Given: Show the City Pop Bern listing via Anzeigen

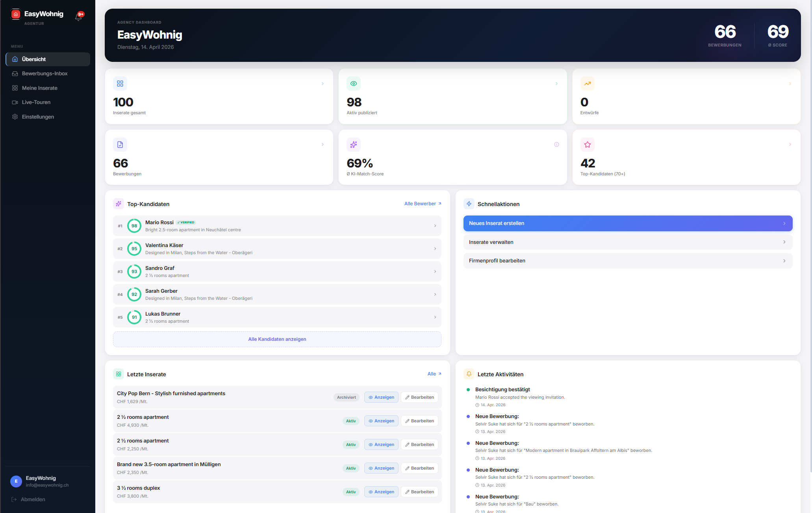Looking at the screenshot, I should click(x=381, y=397).
